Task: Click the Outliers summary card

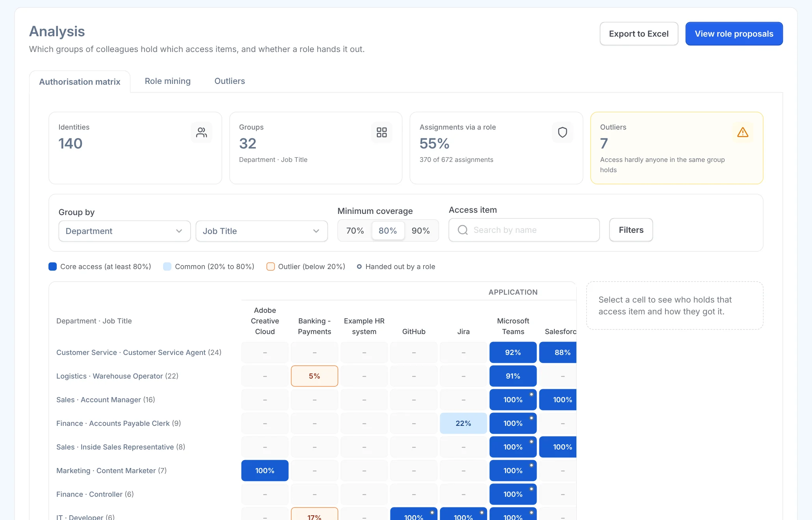Action: tap(676, 148)
